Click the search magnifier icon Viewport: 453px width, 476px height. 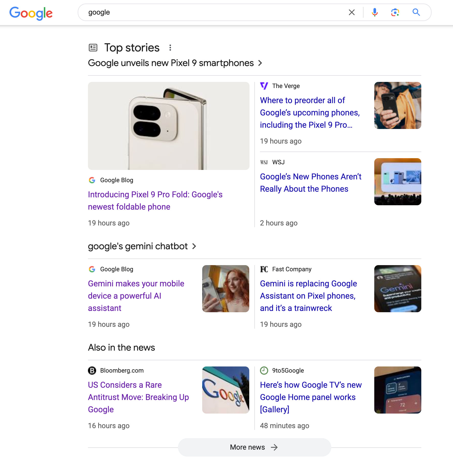(416, 12)
